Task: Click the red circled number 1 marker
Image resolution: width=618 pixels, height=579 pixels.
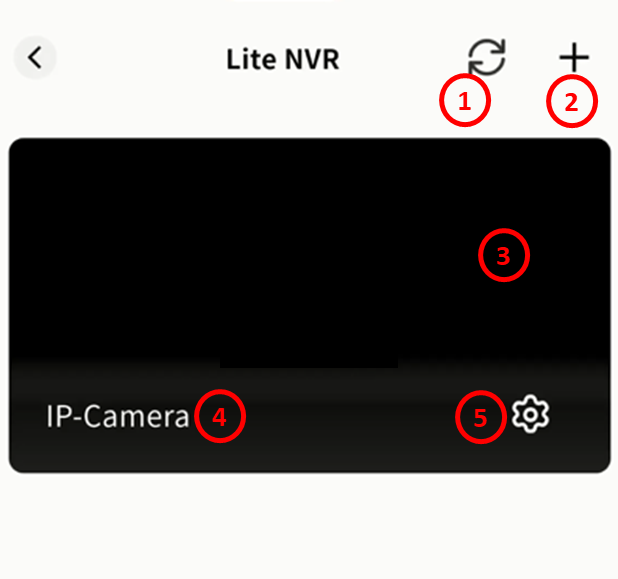Action: click(465, 101)
